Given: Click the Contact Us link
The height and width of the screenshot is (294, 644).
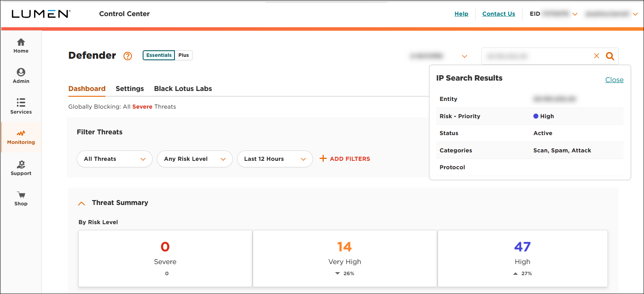Looking at the screenshot, I should point(499,14).
